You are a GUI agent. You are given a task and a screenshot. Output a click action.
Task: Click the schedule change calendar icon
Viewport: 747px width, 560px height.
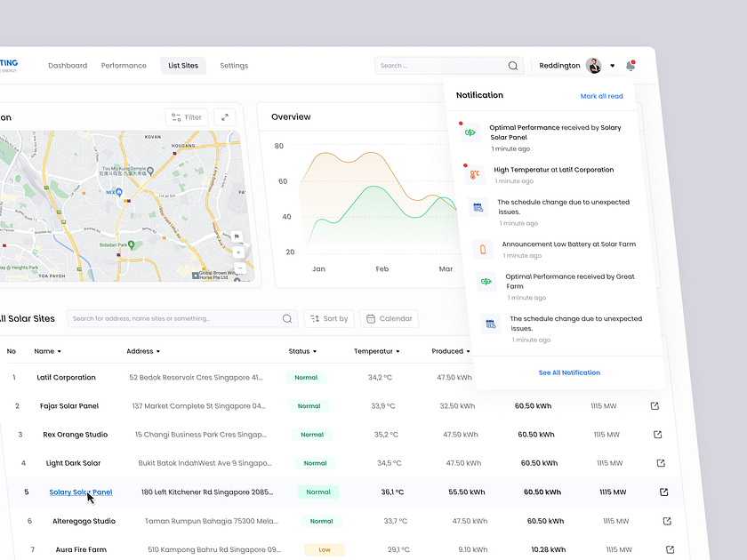[479, 207]
